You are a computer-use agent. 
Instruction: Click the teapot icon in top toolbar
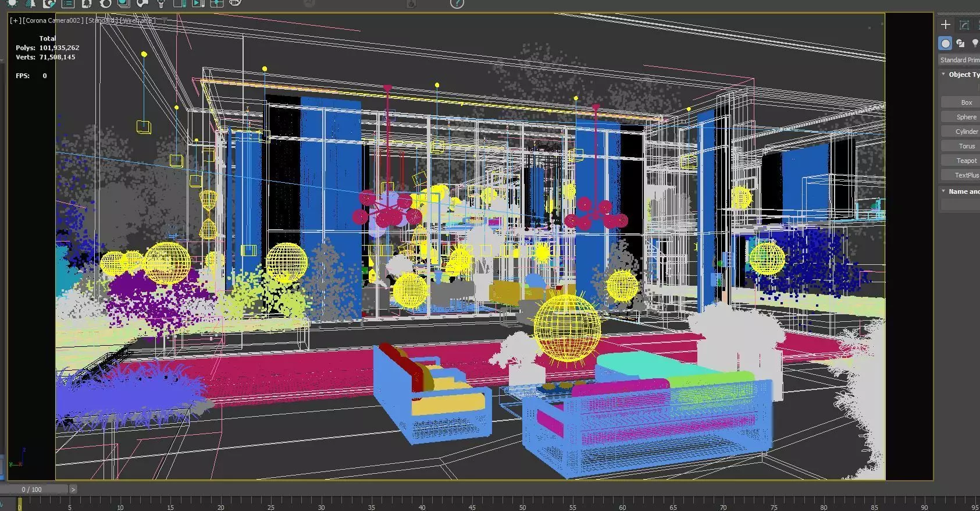(235, 3)
